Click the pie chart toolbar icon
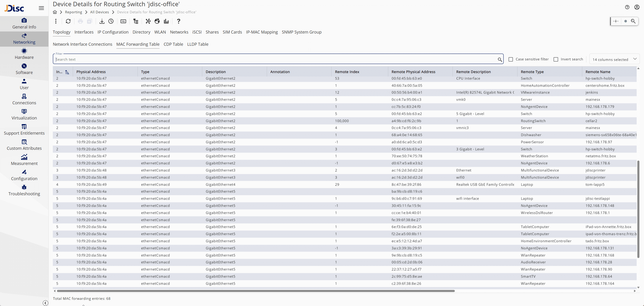The width and height of the screenshot is (644, 306). pyautogui.click(x=157, y=21)
